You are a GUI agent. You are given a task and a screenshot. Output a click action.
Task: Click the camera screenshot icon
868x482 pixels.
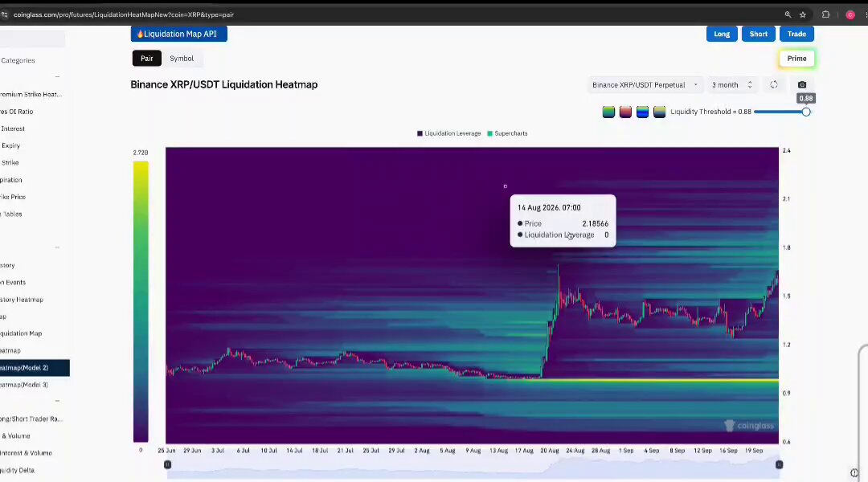pos(801,84)
